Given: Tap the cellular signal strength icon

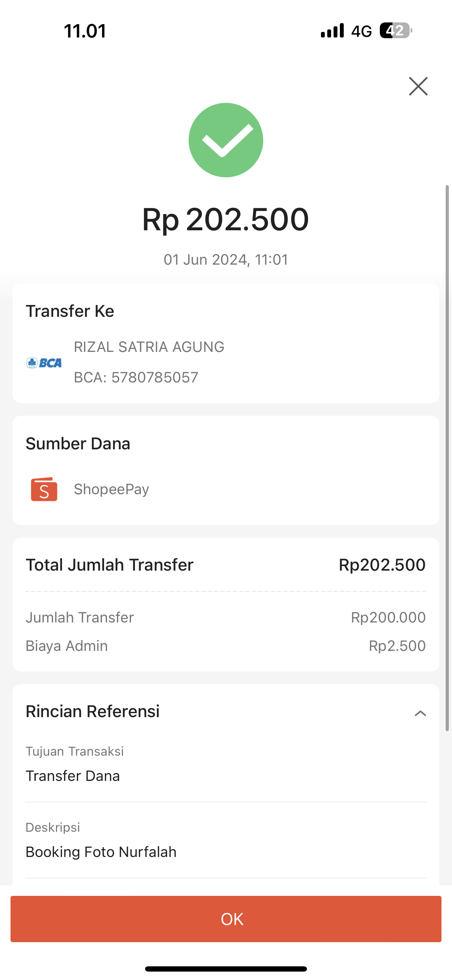Looking at the screenshot, I should [x=332, y=30].
